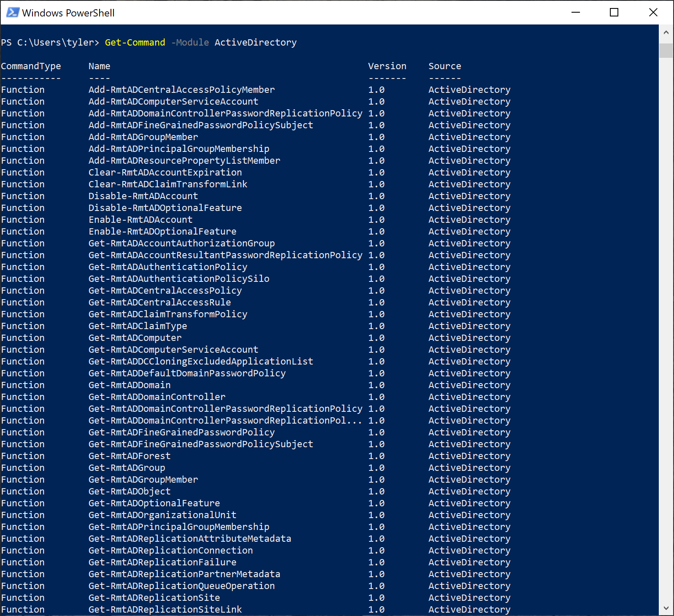Click Clear-RmtADAccountExpiration entry

[x=165, y=173]
